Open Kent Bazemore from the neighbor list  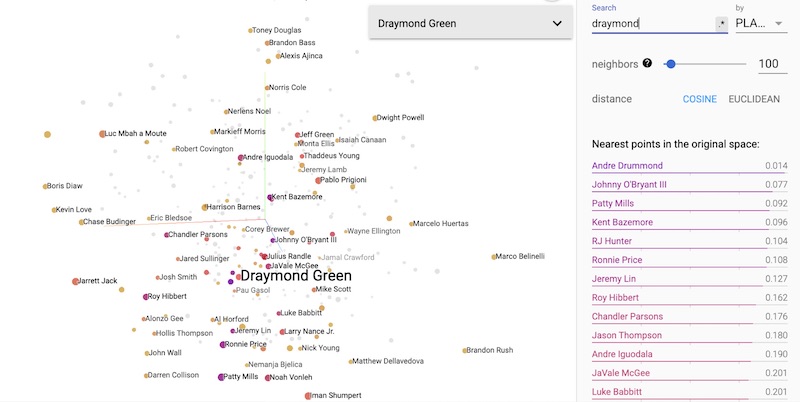tap(622, 222)
